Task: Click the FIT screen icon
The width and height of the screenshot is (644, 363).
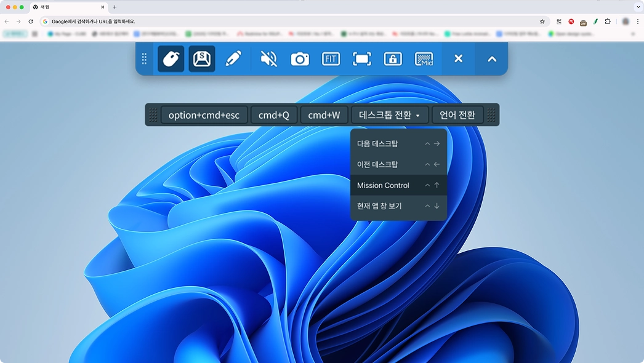Action: pyautogui.click(x=331, y=59)
